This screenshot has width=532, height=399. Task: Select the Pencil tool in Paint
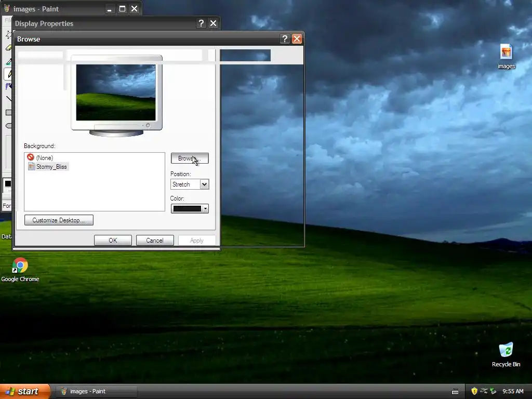pos(8,74)
